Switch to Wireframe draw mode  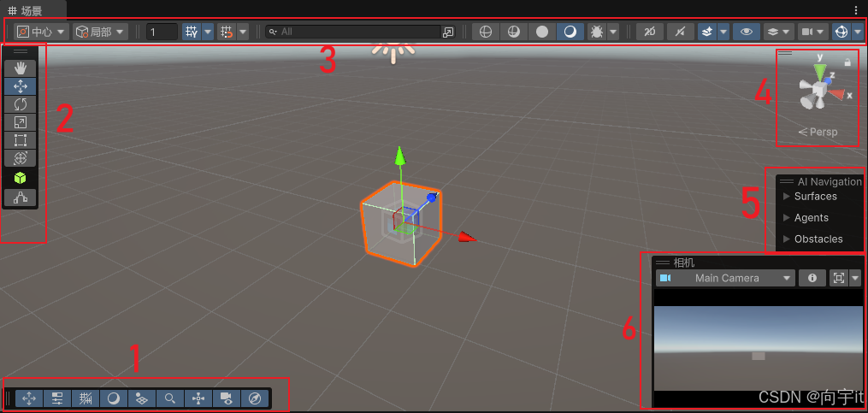coord(486,32)
